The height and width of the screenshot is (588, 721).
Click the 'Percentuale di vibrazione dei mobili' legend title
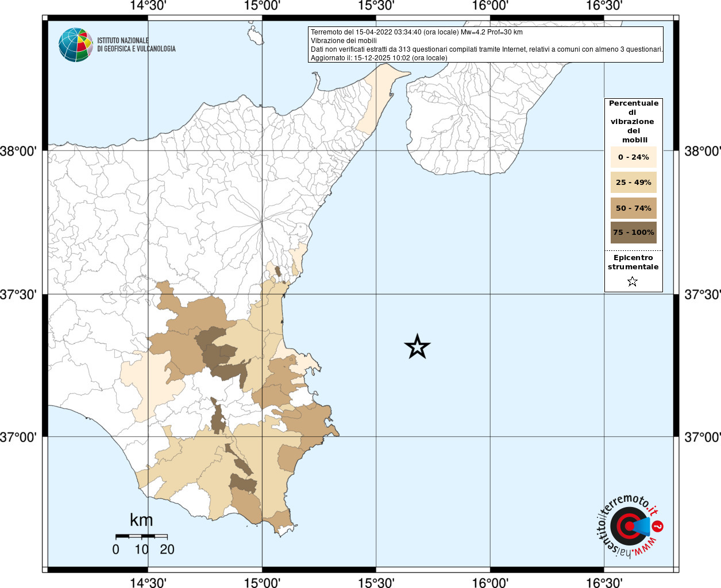(633, 121)
